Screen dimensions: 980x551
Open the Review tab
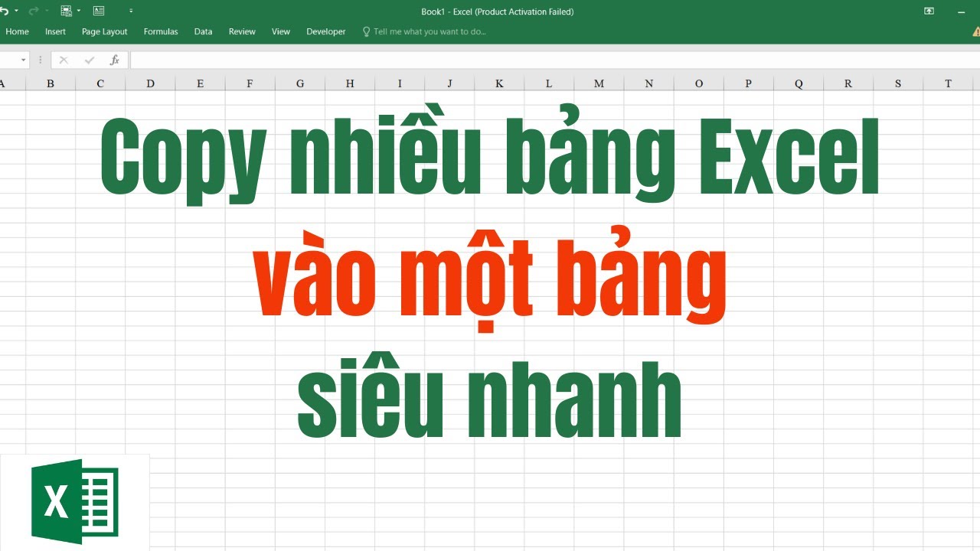(242, 31)
